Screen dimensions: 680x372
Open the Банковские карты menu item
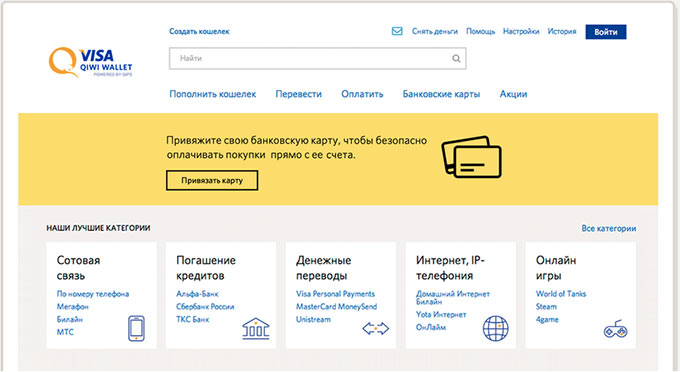pyautogui.click(x=441, y=94)
